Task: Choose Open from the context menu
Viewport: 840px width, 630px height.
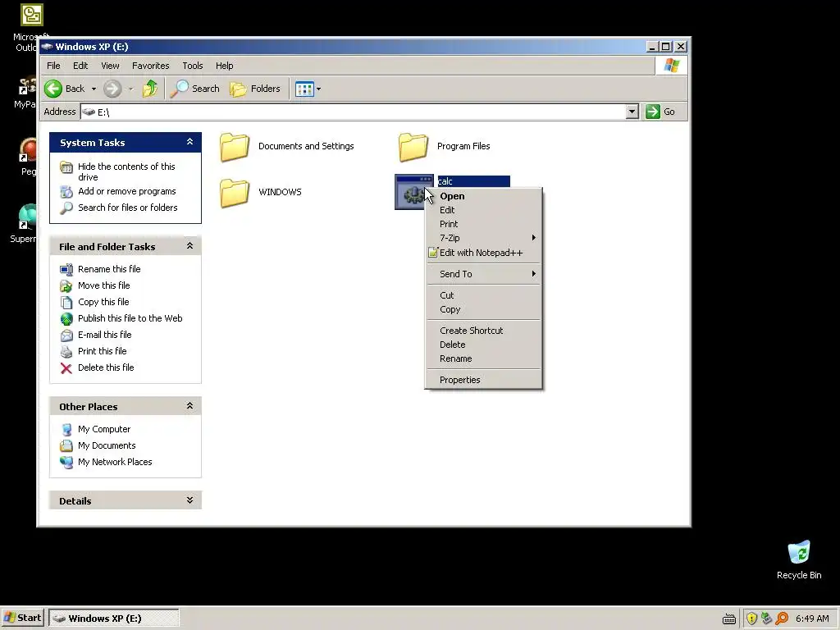Action: 483,196
